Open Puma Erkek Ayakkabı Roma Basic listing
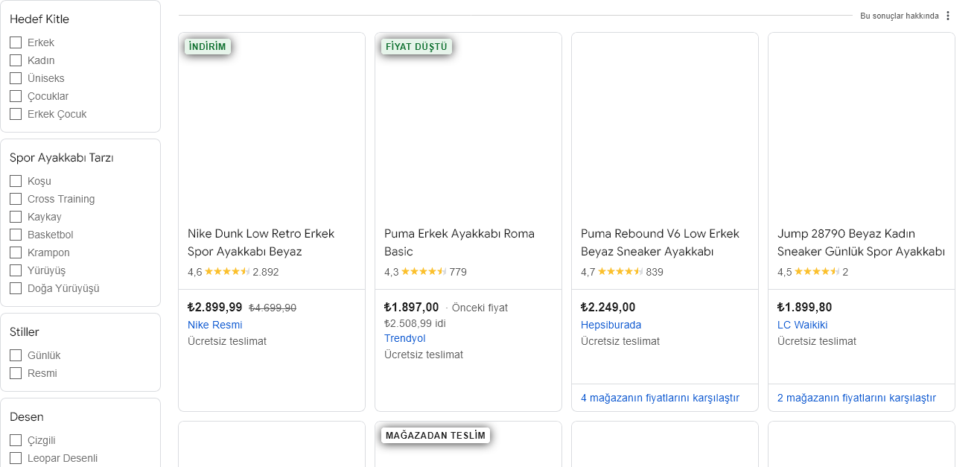This screenshot has height=467, width=980. click(459, 242)
